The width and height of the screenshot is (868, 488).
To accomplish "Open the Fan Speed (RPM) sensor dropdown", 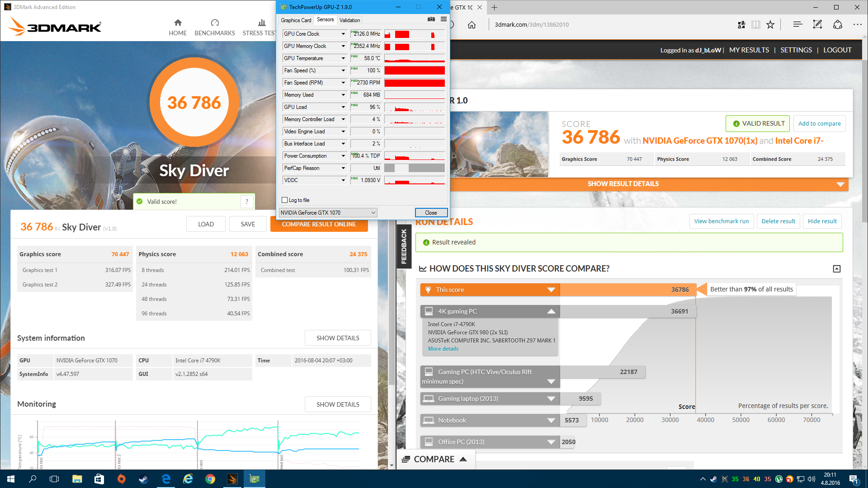I will click(343, 83).
